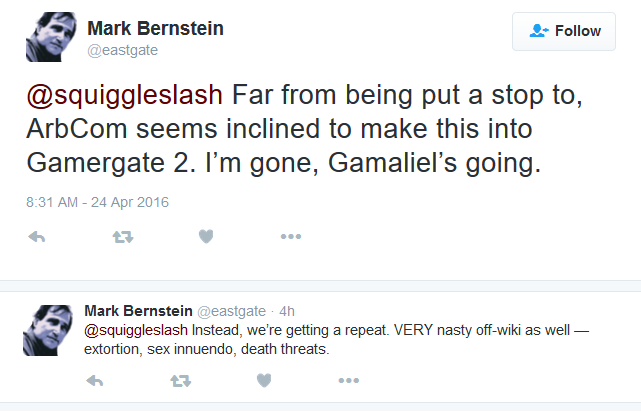This screenshot has height=411, width=641.
Task: Follow Mark Bernstein
Action: (x=564, y=31)
